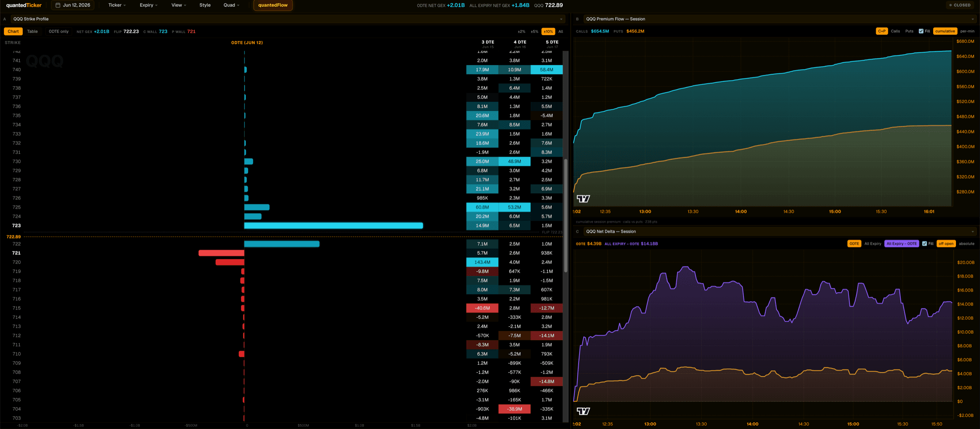Show only Calls in Premium Flow
This screenshot has height=429, width=980.
pyautogui.click(x=895, y=31)
